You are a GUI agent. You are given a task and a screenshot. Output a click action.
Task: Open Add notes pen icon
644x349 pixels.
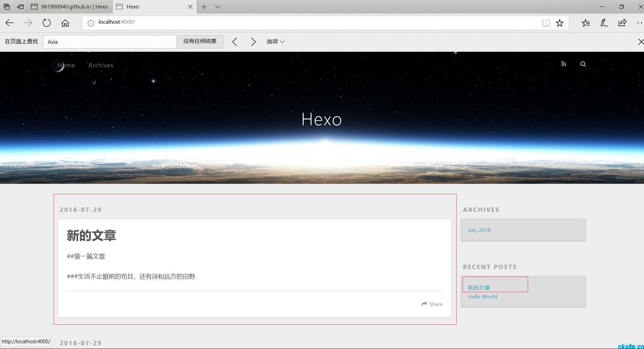pyautogui.click(x=604, y=23)
